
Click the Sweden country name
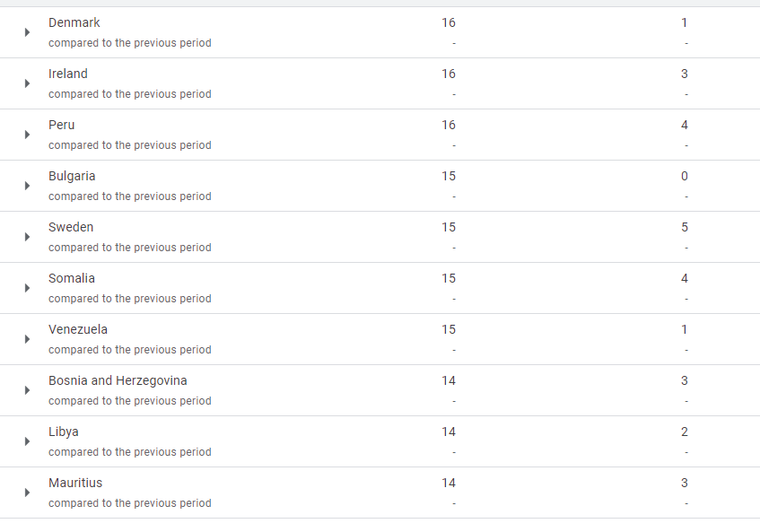pos(71,227)
